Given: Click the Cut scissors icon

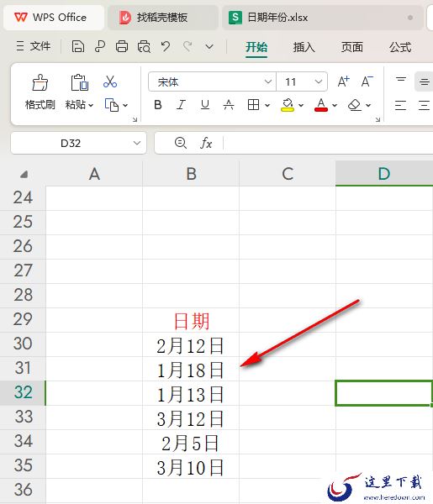Looking at the screenshot, I should 110,81.
